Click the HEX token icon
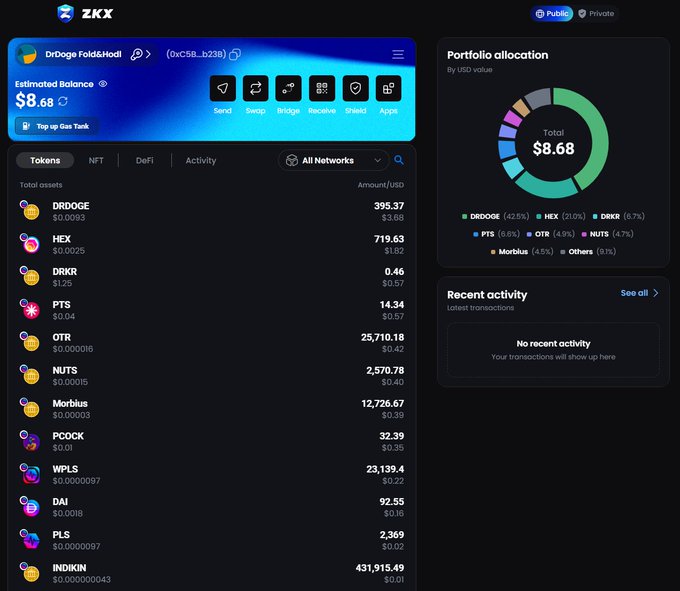Screen dimensions: 680x591 click(x=30, y=244)
